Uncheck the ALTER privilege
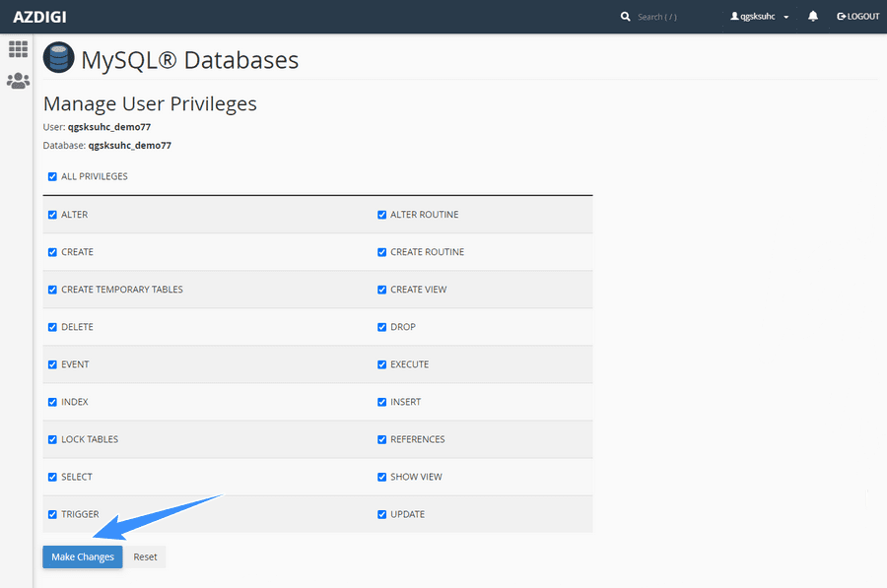This screenshot has height=588, width=887. coord(52,215)
